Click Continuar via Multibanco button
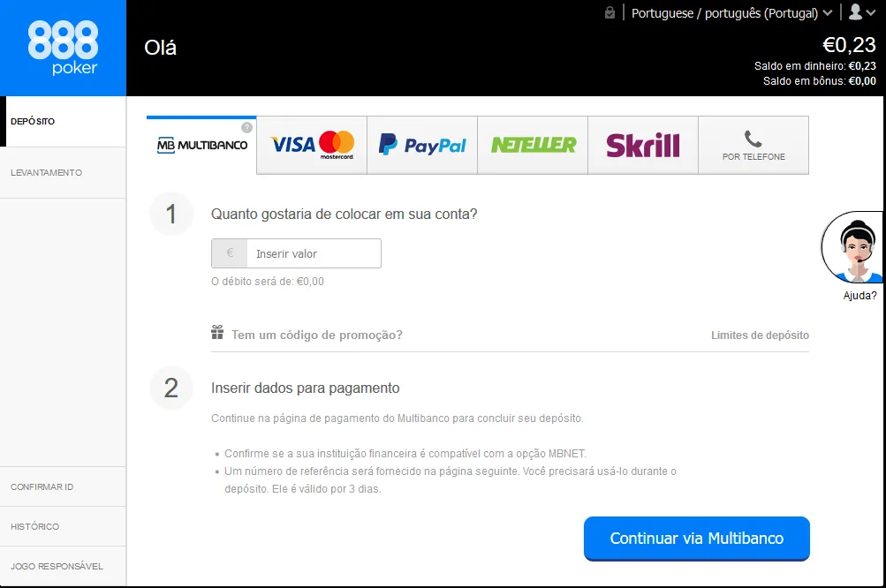Image resolution: width=886 pixels, height=588 pixels. coord(697,539)
